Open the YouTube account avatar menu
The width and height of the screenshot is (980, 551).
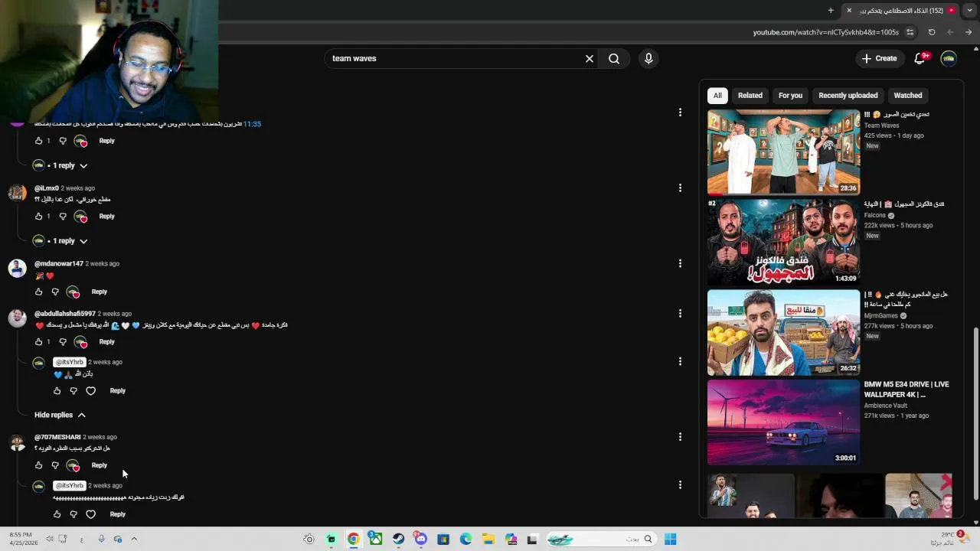pyautogui.click(x=949, y=58)
